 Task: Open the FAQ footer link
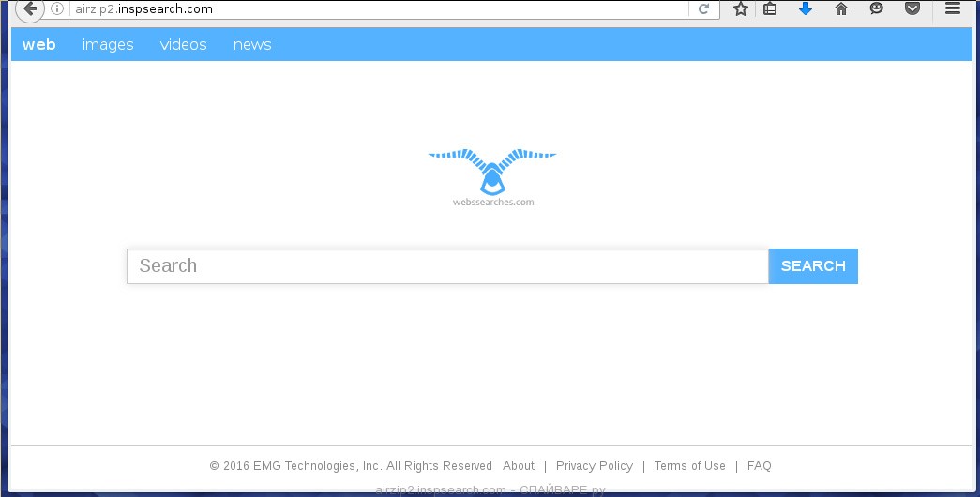click(x=760, y=466)
